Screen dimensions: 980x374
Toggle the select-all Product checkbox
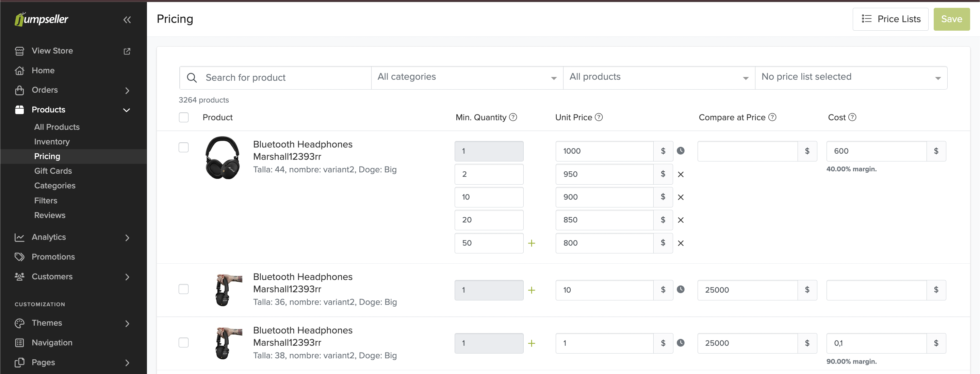coord(184,117)
